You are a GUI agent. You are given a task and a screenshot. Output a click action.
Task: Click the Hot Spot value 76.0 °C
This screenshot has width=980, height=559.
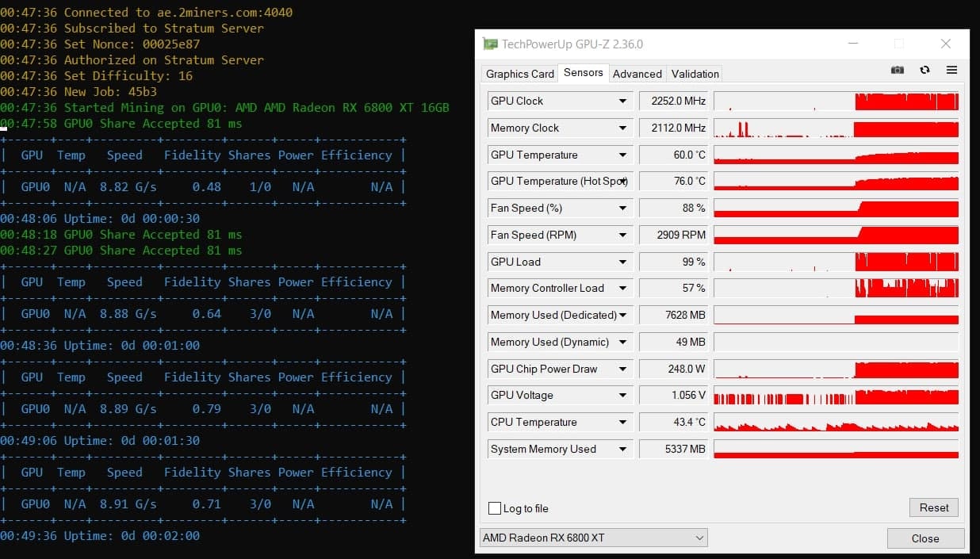click(673, 181)
